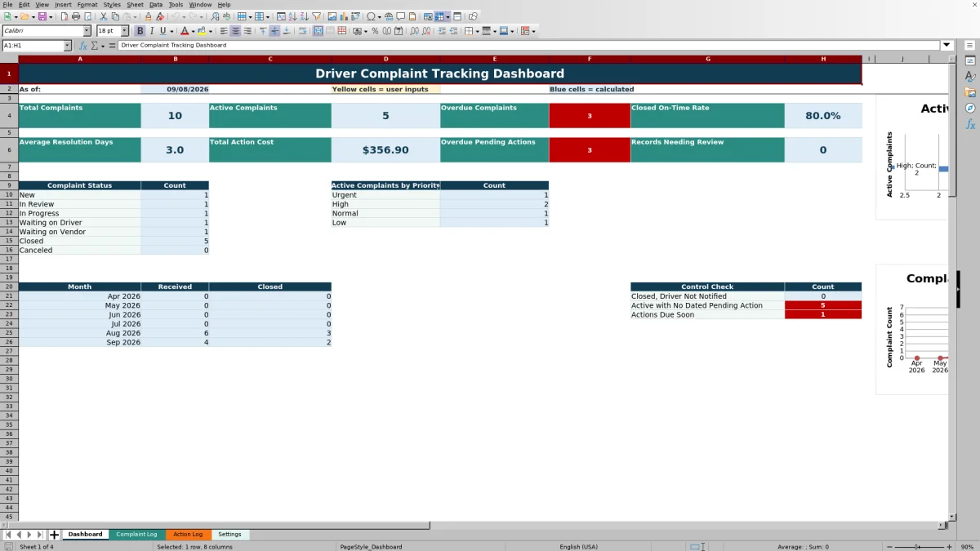The image size is (980, 551).
Task: Select the column D header
Action: click(x=385, y=59)
